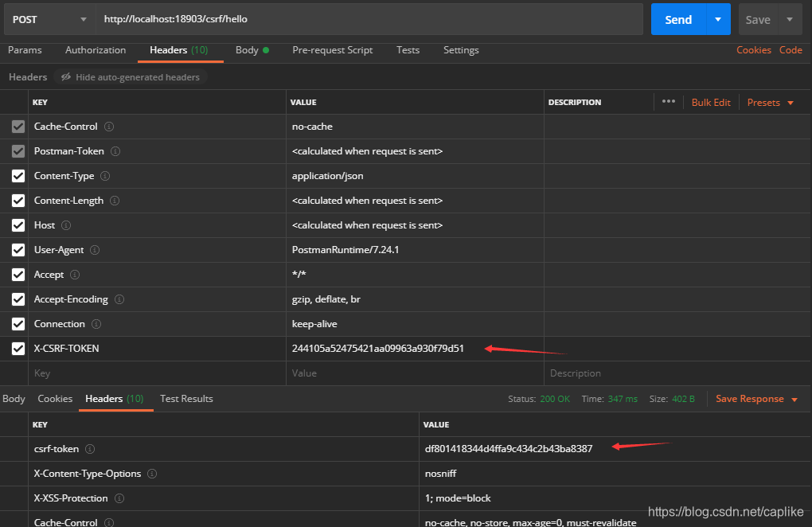Image resolution: width=812 pixels, height=527 pixels.
Task: Disable the X-CSRF-TOKEN header checkbox
Action: coord(18,348)
